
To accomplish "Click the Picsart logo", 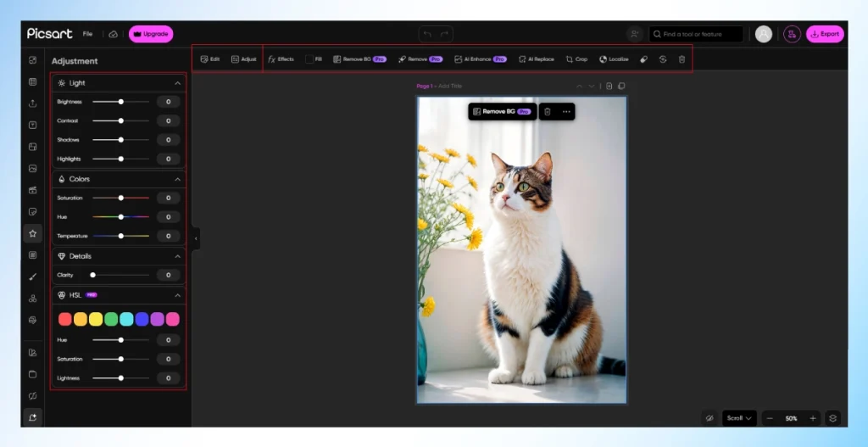I will (x=50, y=34).
